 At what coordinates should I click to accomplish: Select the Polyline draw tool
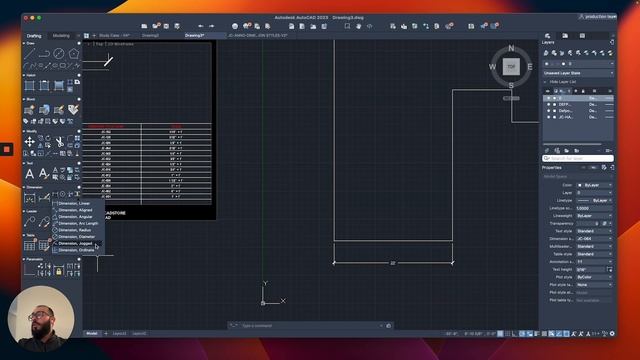[44, 53]
